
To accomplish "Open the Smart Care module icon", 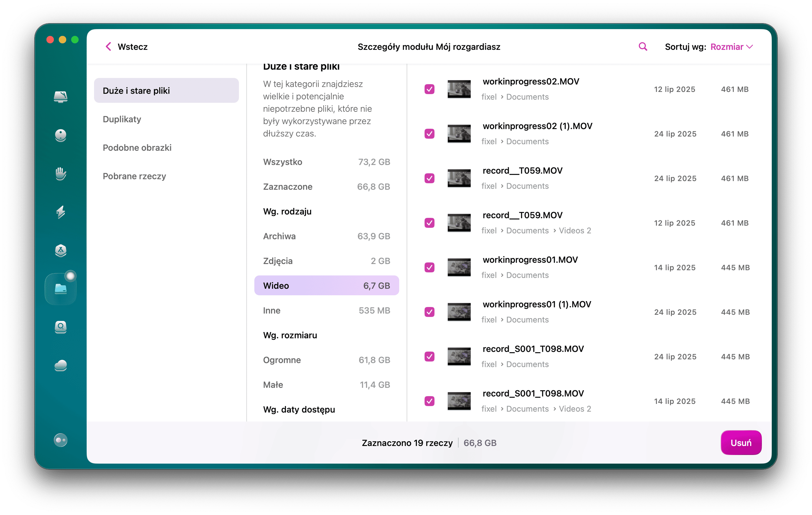I will click(61, 97).
